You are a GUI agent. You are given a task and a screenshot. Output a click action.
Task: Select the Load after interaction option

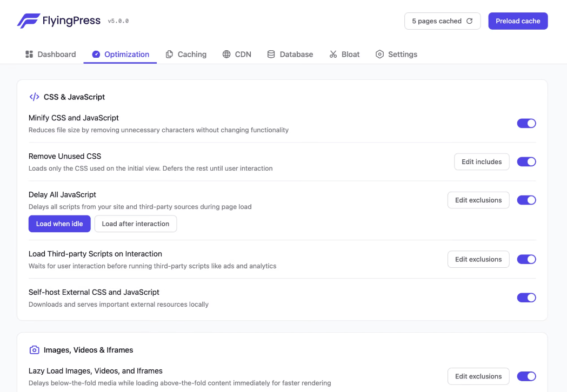135,224
